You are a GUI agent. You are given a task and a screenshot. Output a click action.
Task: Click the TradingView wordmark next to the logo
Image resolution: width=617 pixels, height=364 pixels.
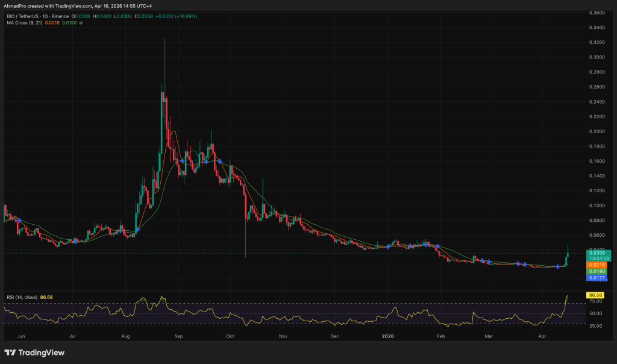click(42, 353)
